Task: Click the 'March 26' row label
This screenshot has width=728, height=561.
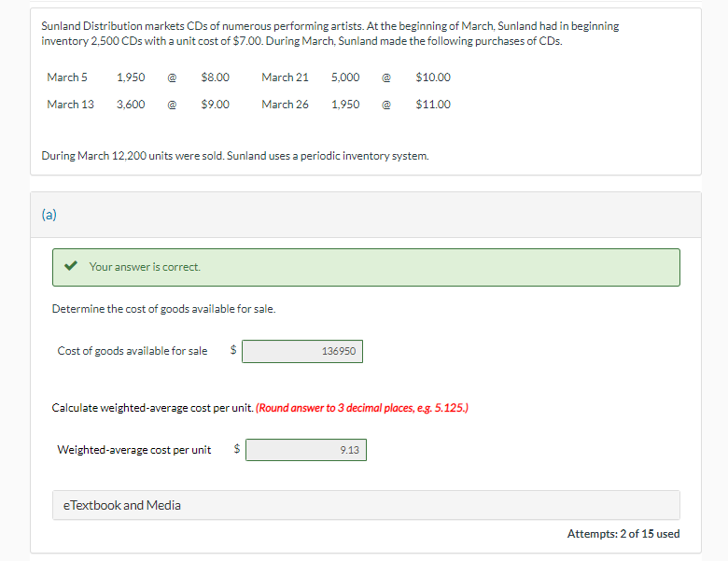Action: point(285,105)
